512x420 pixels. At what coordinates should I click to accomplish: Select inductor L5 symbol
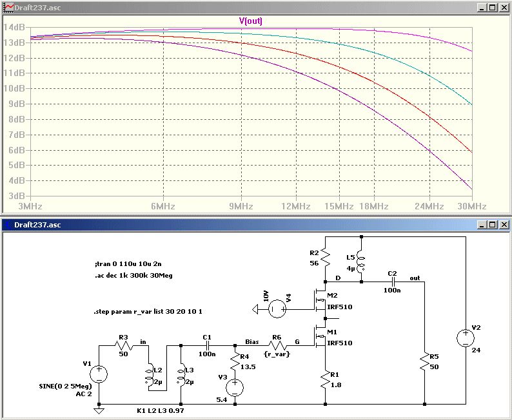361,262
